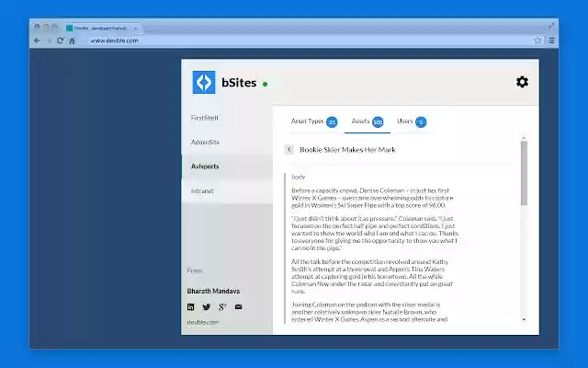Click the 'From' label in sidebar
The height and width of the screenshot is (368, 588).
tap(194, 270)
